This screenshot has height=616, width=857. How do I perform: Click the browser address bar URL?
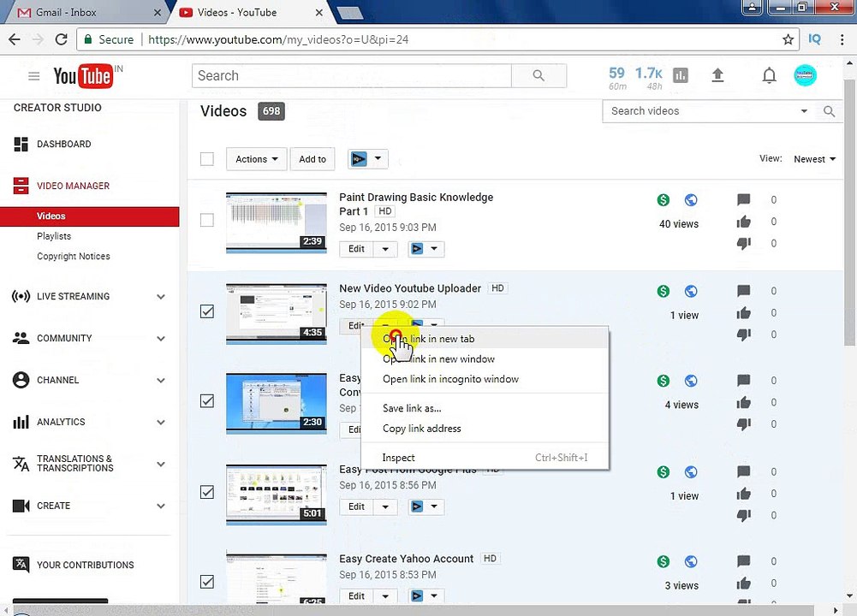point(278,39)
